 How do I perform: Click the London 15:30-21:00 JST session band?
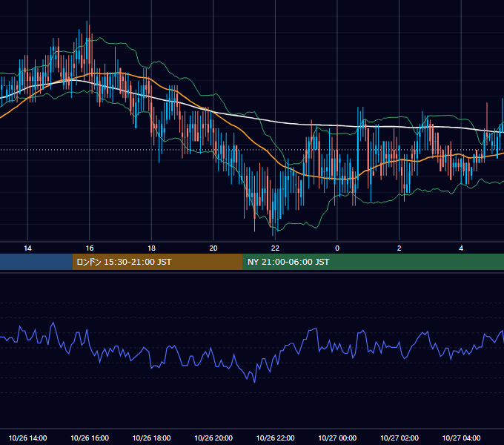coord(157,262)
